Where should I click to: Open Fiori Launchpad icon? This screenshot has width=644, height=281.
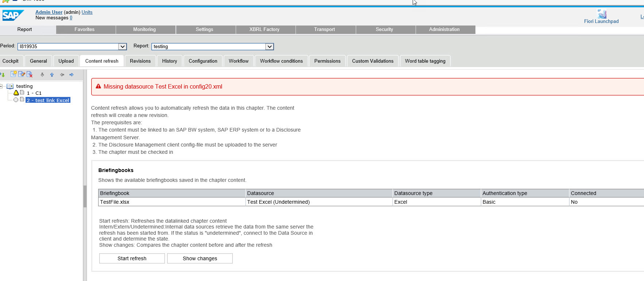[602, 14]
